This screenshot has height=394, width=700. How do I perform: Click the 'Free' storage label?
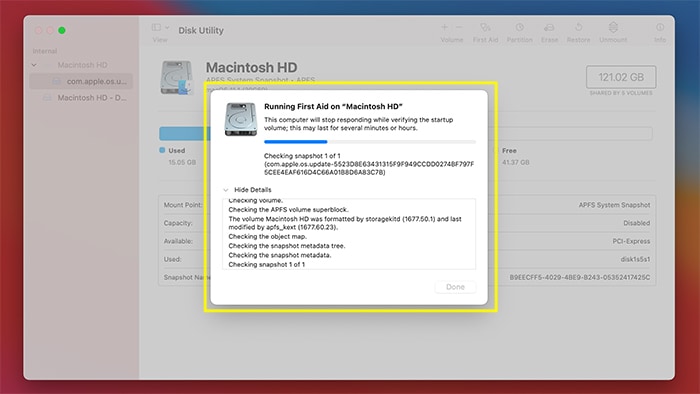point(509,151)
